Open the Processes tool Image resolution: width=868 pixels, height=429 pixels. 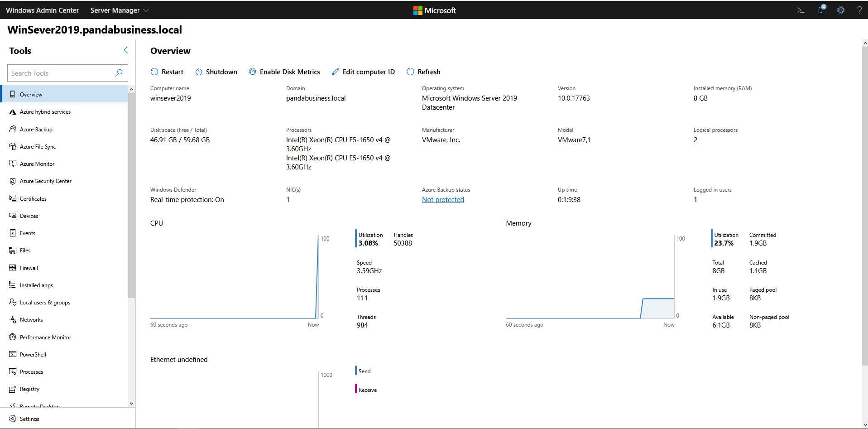64,371
